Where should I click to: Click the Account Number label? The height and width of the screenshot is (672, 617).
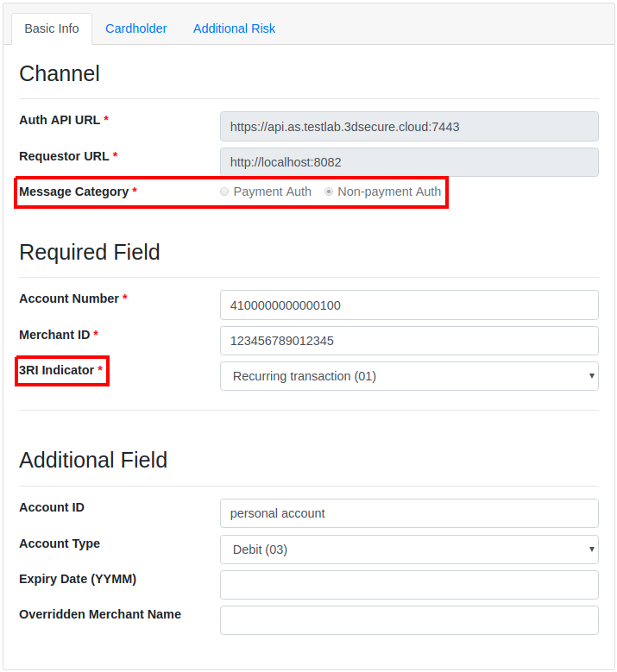(x=69, y=298)
